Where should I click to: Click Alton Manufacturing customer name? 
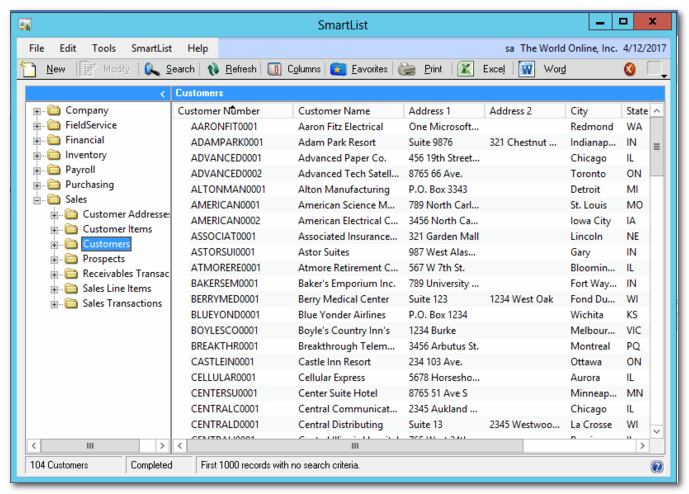pyautogui.click(x=344, y=189)
